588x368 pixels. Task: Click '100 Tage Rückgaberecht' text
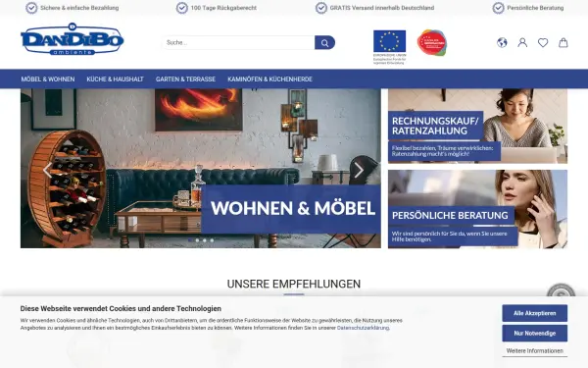[x=223, y=8]
